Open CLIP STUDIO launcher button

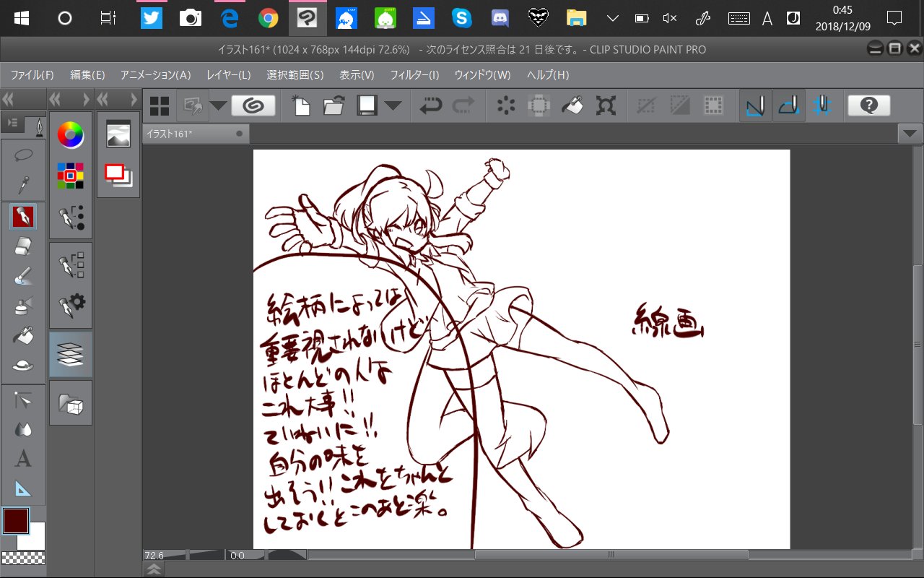point(253,106)
